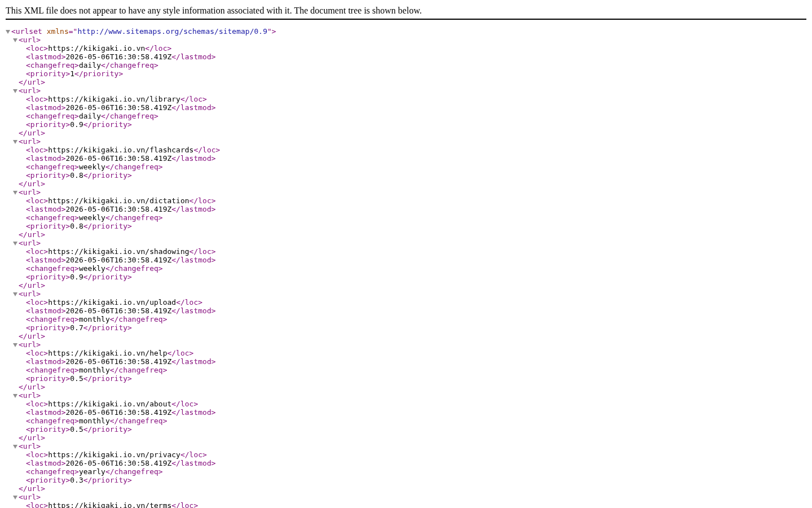Click the sitemap xmlns namespace URL
This screenshot has height=508, width=812.
pos(172,32)
